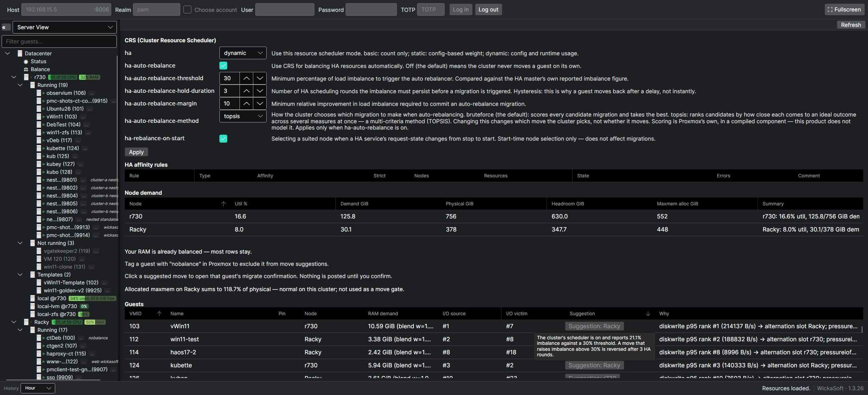Open the Balance scales icon in the tree
The width and height of the screenshot is (868, 395).
pyautogui.click(x=26, y=70)
